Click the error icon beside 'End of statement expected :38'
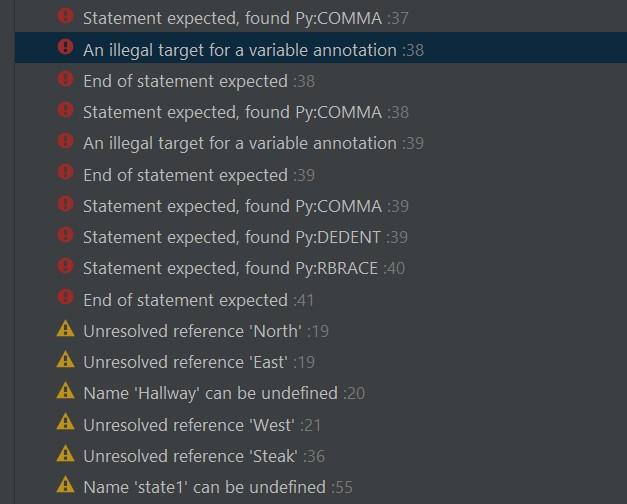Image resolution: width=627 pixels, height=504 pixels. point(65,79)
